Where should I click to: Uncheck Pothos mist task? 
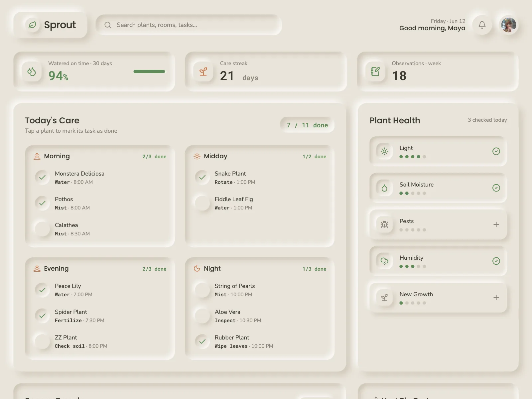click(43, 203)
